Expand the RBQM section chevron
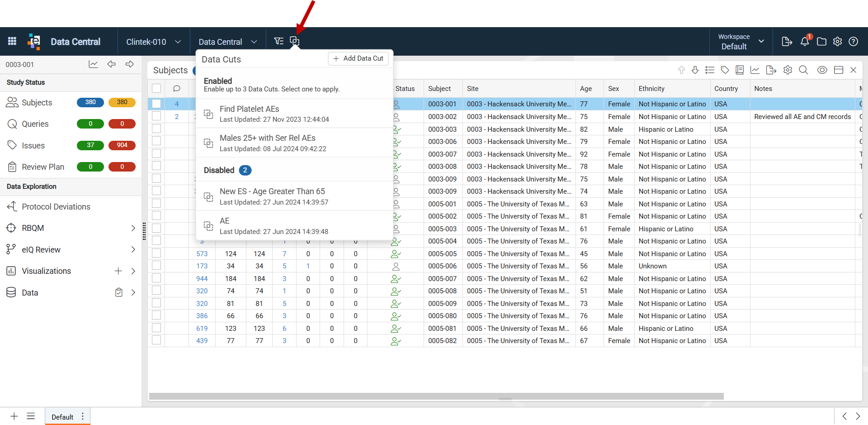 click(133, 228)
